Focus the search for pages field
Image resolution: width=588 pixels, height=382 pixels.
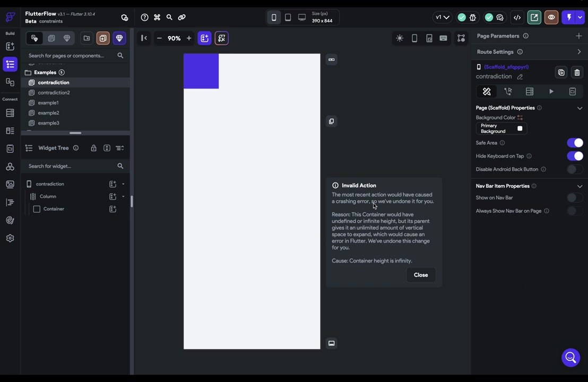(x=75, y=56)
